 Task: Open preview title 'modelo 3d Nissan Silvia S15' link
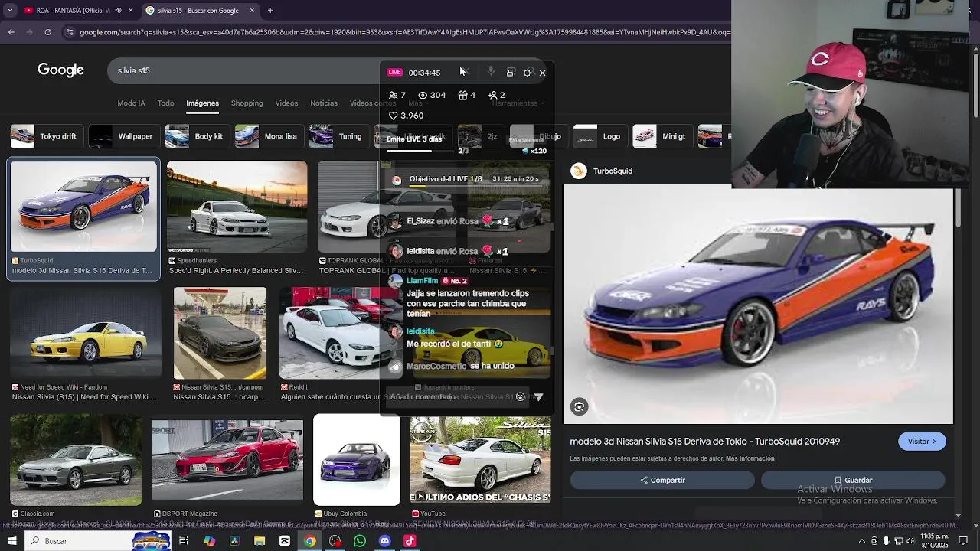tap(704, 442)
